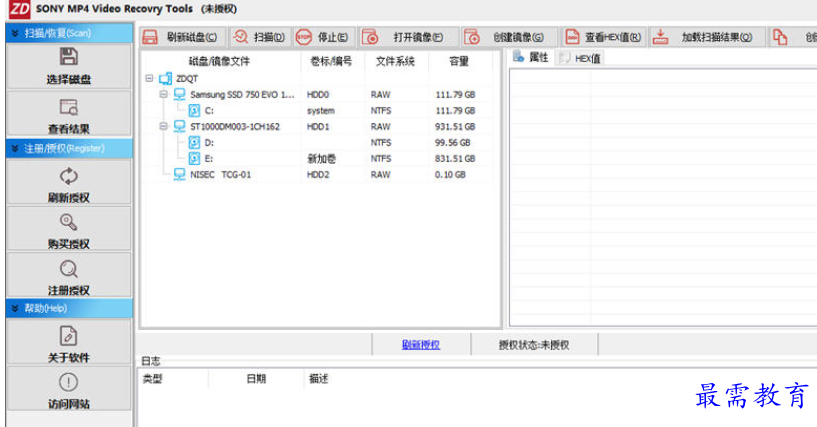The width and height of the screenshot is (817, 427).
Task: Click the 创建镜像 create image button
Action: point(509,37)
